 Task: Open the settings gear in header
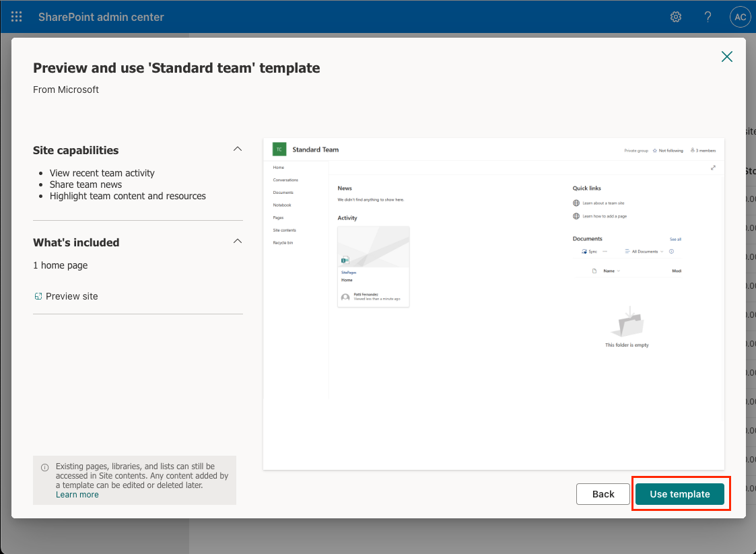tap(676, 17)
